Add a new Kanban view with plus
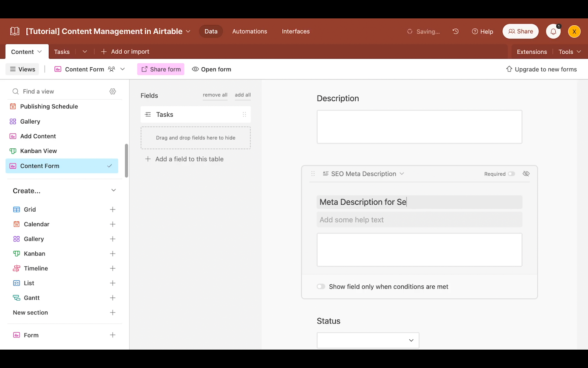The image size is (588, 368). [x=113, y=254]
